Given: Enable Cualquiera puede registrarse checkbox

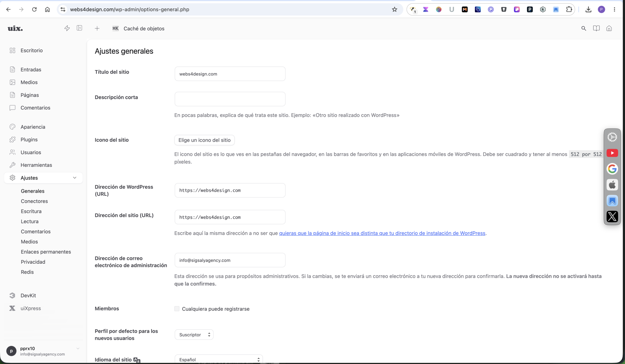Looking at the screenshot, I should pos(177,308).
